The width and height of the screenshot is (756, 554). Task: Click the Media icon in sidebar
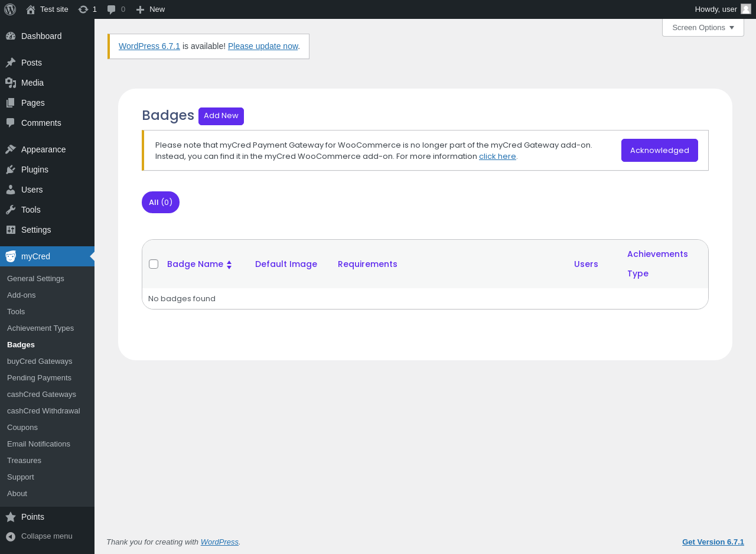(11, 83)
